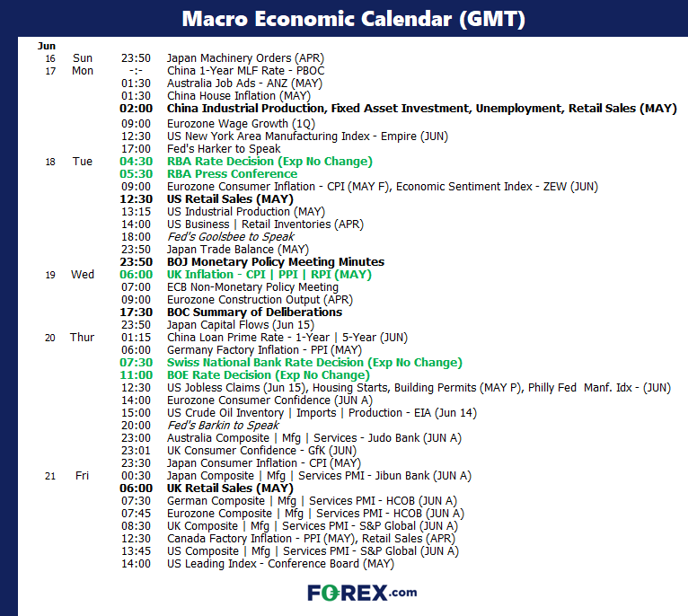Select the bold China Industrial Production entry
Image resolution: width=688 pixels, height=616 pixels.
[x=421, y=109]
